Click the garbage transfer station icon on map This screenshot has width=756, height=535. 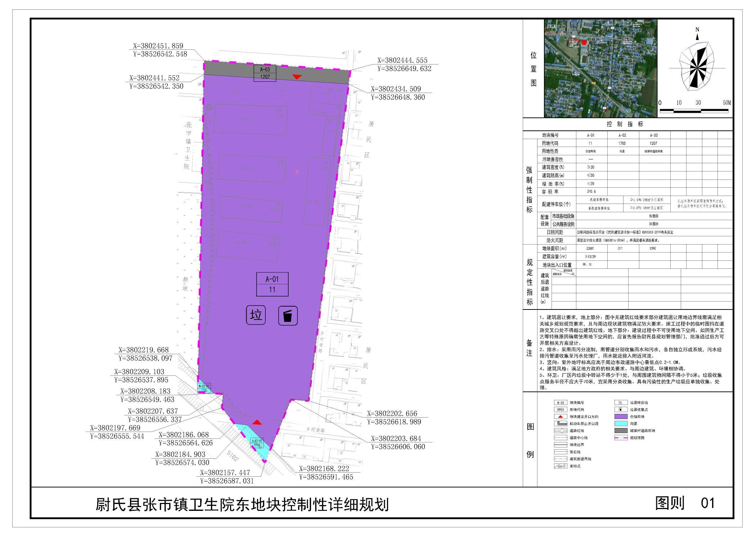point(256,315)
